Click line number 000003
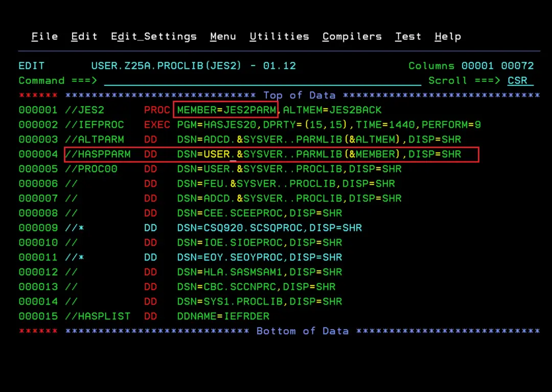 (38, 140)
